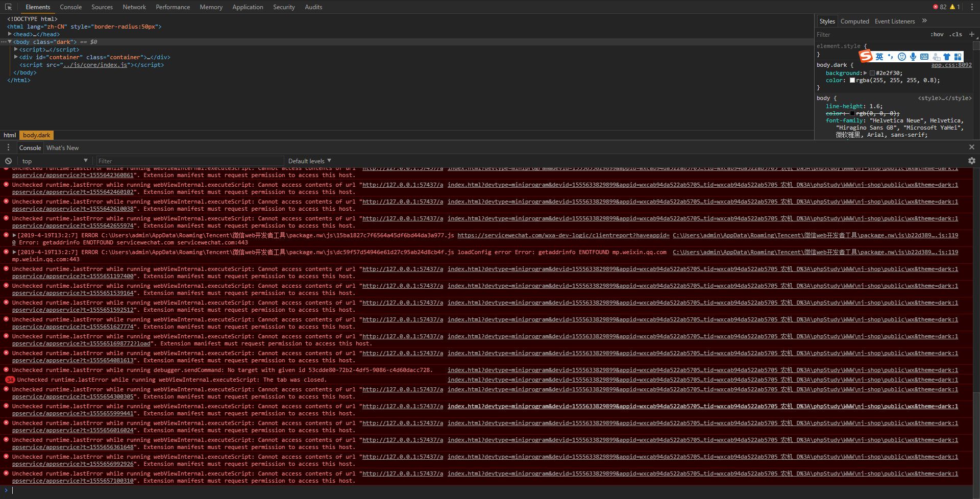Open the Performance tab
980x499 pixels.
(173, 7)
